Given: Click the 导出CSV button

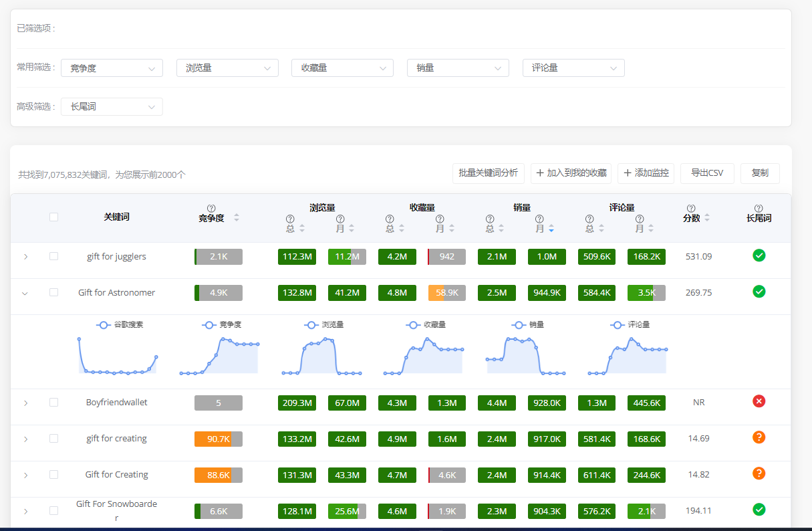Looking at the screenshot, I should 707,173.
